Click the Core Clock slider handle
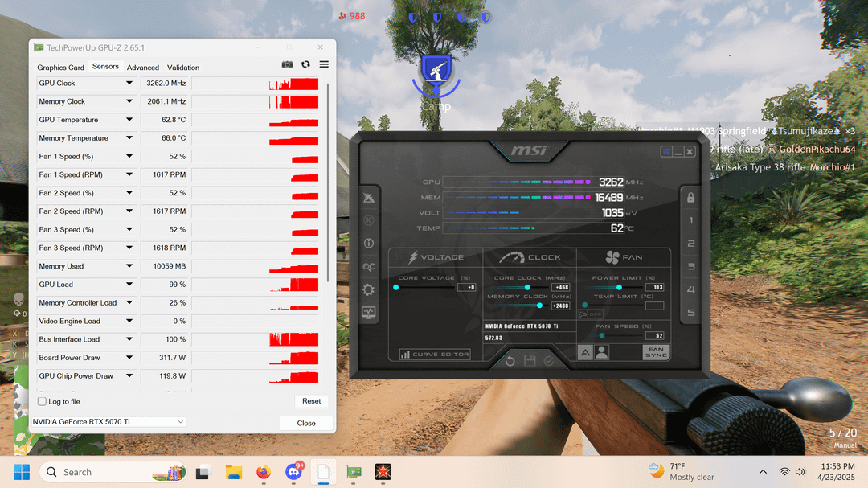 click(x=527, y=288)
